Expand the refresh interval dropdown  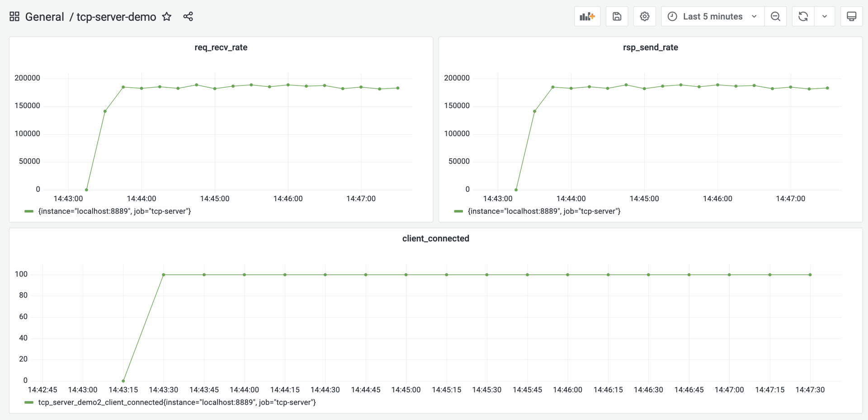pos(825,17)
